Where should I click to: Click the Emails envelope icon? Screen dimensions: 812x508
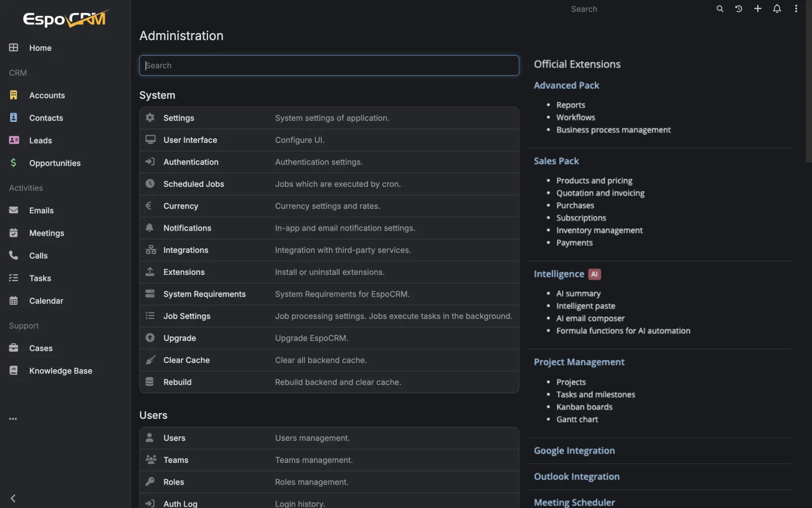[x=14, y=210]
